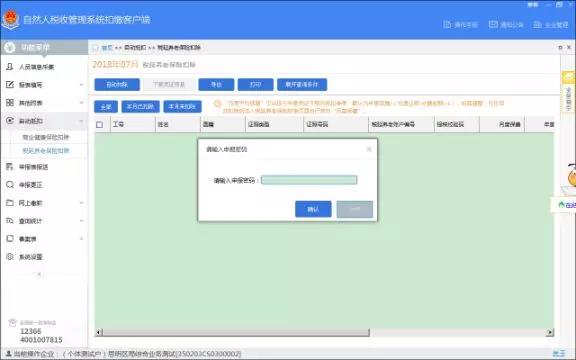Show 本月未扣除 records filter tab

click(x=182, y=107)
